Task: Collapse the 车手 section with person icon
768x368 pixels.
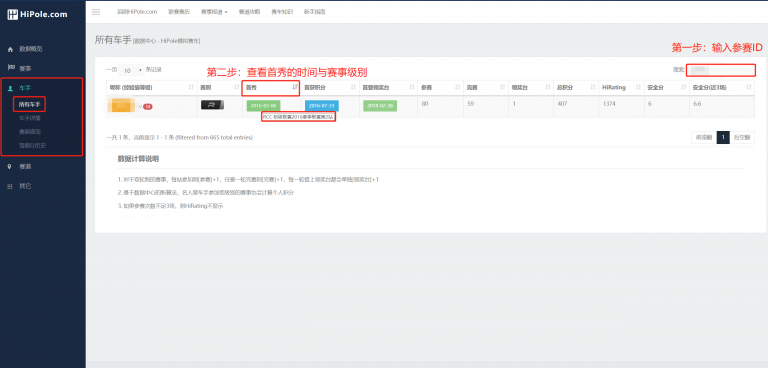Action: [x=20, y=88]
